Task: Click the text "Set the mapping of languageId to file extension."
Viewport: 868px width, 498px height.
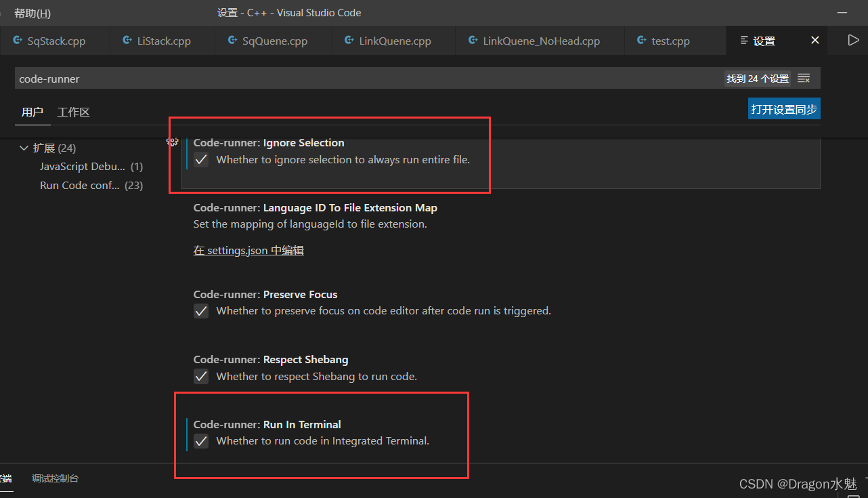Action: [x=310, y=224]
